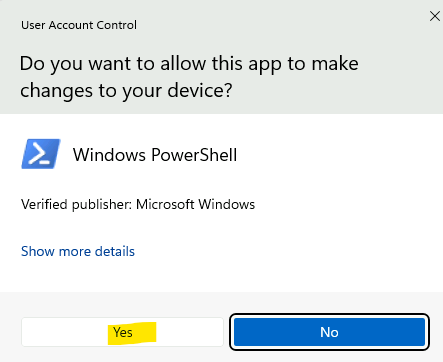Click the yellow highlight on Yes
This screenshot has height=362, width=443.
(132, 333)
